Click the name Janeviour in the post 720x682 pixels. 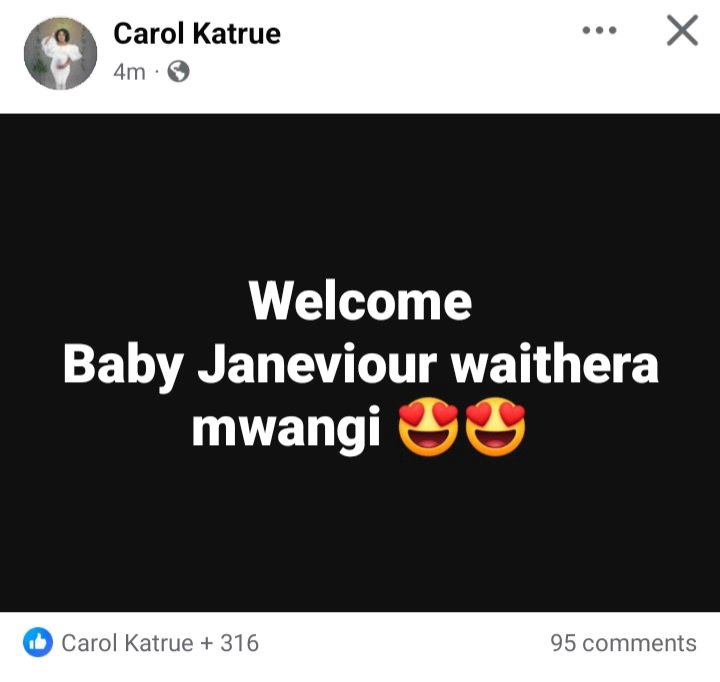click(x=318, y=364)
